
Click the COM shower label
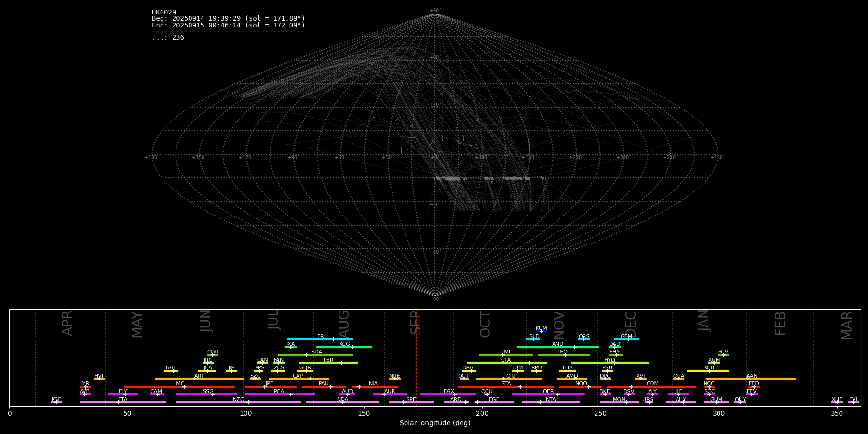coord(652,384)
